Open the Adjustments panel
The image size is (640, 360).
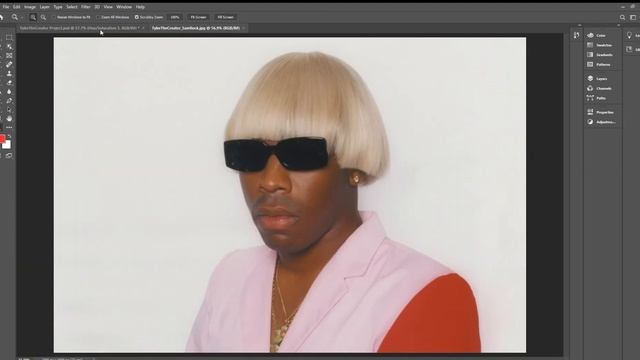pyautogui.click(x=602, y=122)
